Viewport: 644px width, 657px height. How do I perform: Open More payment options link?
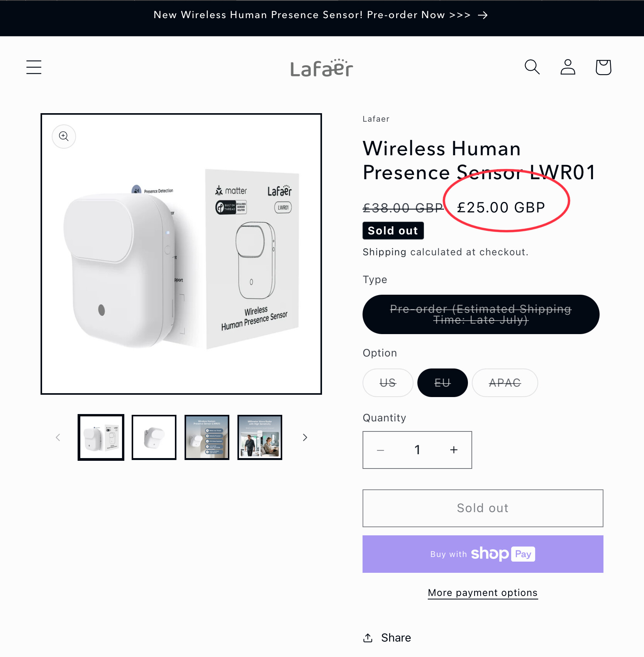(483, 593)
